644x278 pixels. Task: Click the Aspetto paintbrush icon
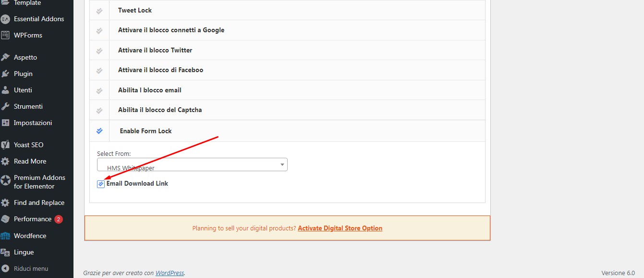5,57
